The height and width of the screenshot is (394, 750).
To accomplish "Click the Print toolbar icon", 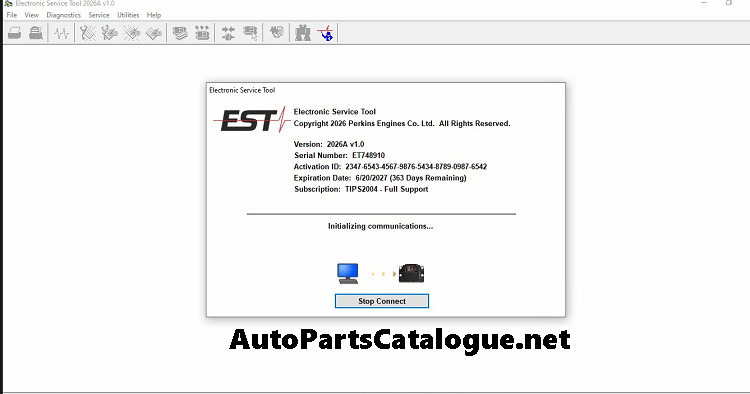I will point(14,33).
